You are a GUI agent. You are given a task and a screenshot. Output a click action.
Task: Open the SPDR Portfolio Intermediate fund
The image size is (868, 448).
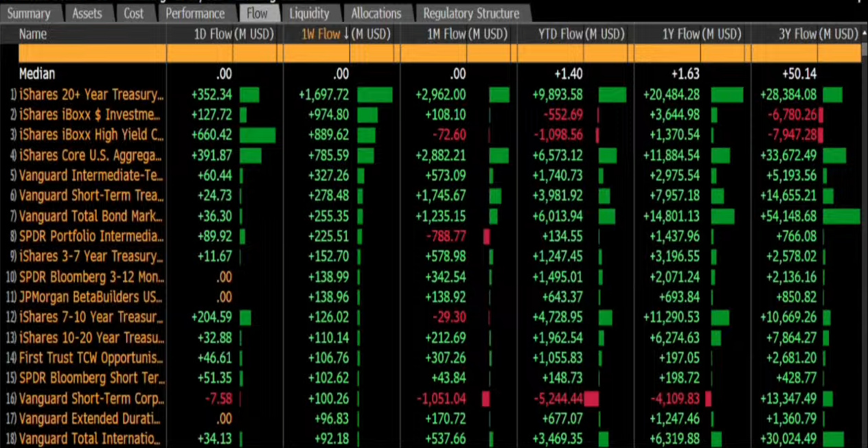click(x=91, y=236)
